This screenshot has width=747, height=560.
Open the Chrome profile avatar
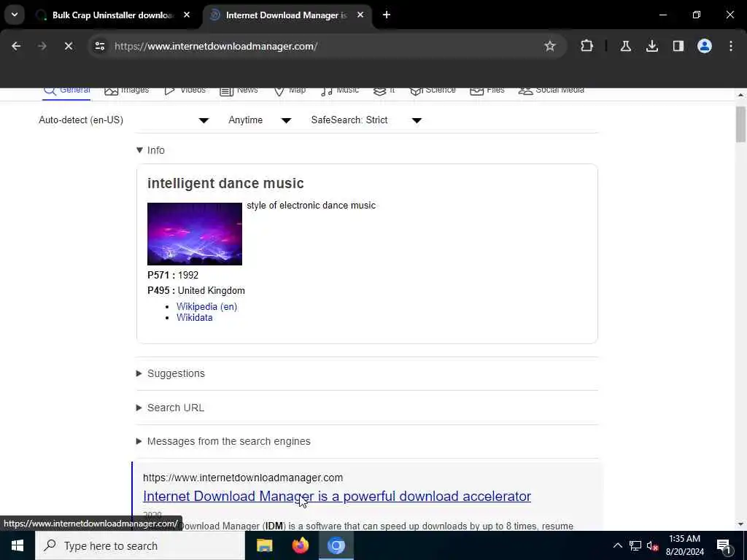704,46
